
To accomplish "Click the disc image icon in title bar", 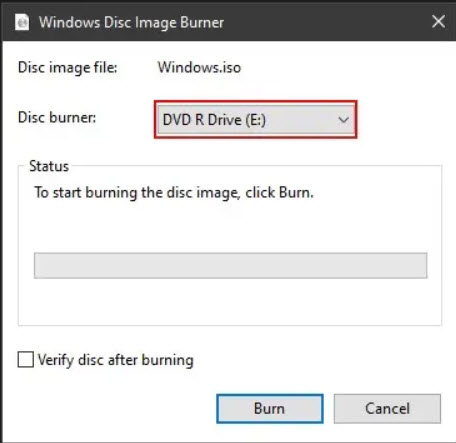I will tap(22, 22).
